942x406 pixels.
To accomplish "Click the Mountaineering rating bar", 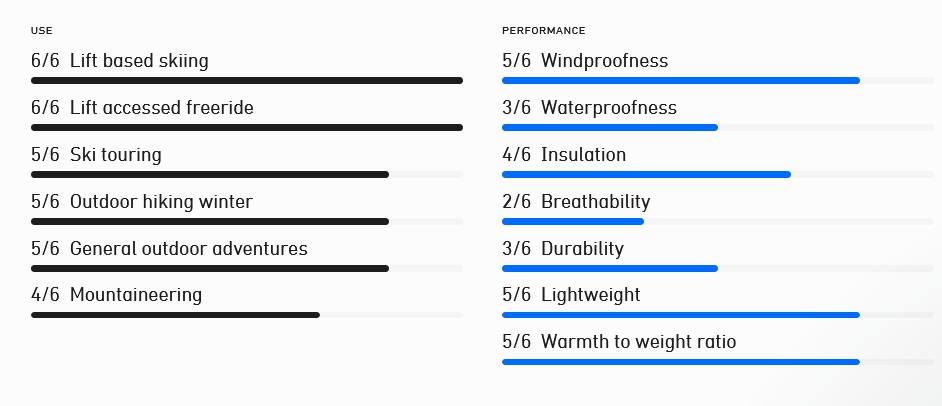I will [175, 315].
